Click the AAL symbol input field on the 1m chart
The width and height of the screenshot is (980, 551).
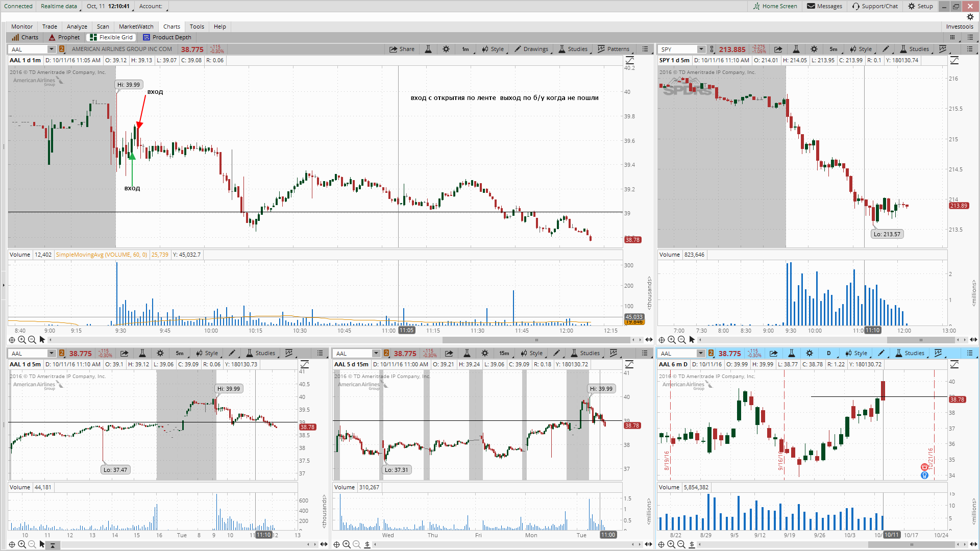click(28, 49)
